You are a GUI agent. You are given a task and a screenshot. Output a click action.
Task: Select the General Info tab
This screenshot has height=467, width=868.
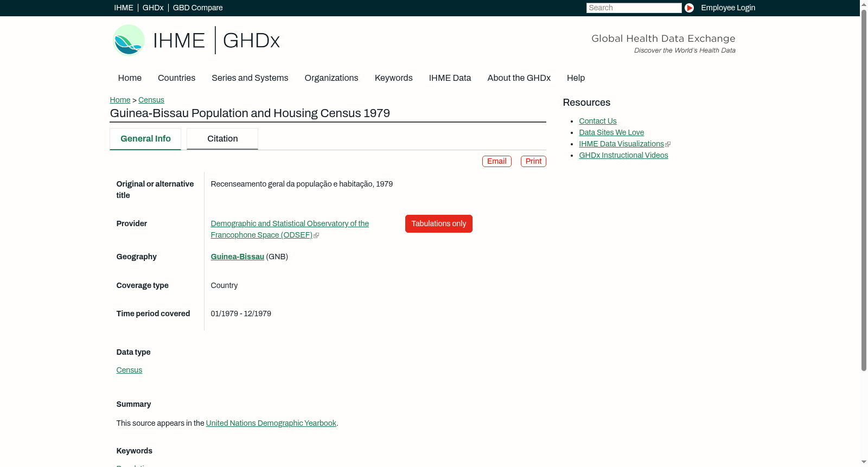point(145,139)
